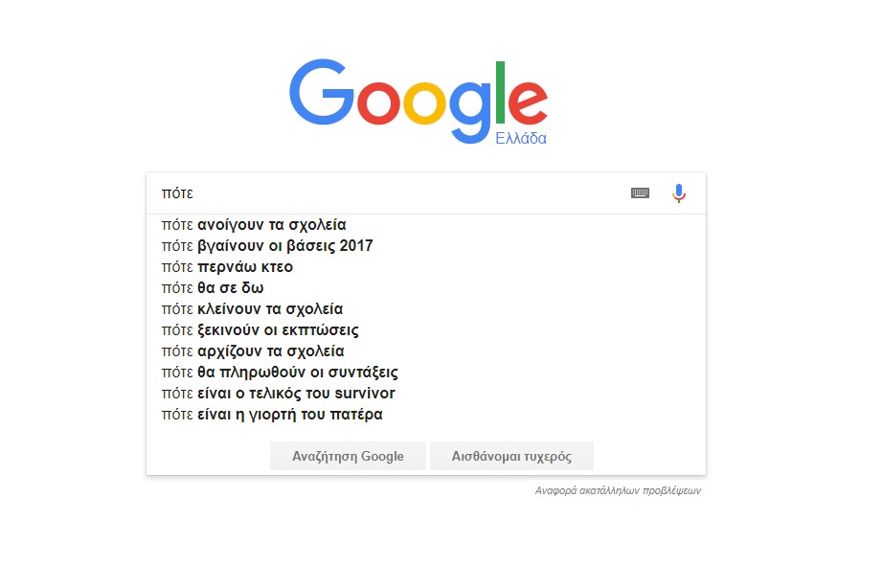This screenshot has width=883, height=588.
Task: Click the word survivor in suggestions
Action: coord(364,394)
